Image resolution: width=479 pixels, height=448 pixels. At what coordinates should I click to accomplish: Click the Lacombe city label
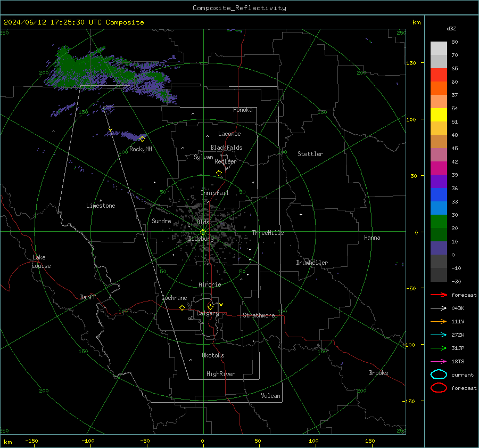(229, 134)
